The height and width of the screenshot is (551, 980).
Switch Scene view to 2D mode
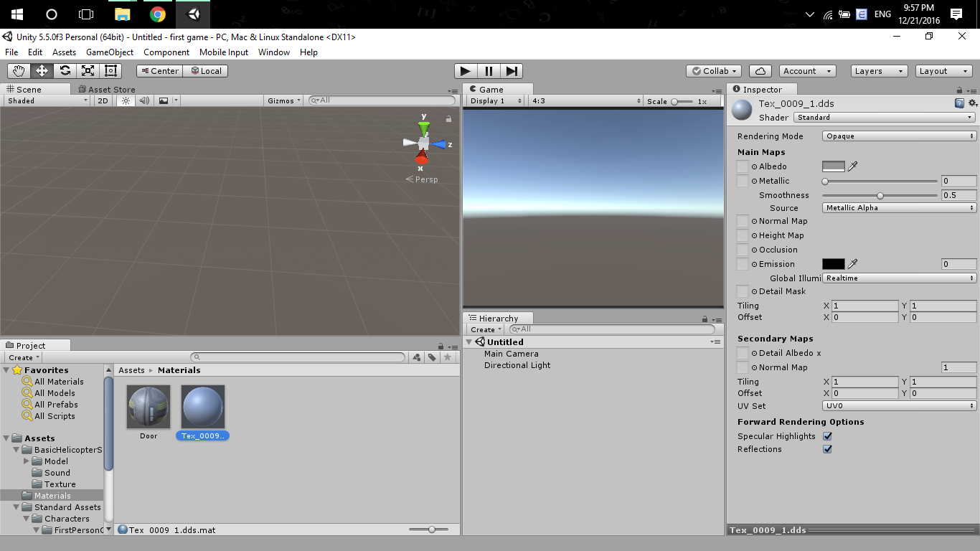pos(102,100)
